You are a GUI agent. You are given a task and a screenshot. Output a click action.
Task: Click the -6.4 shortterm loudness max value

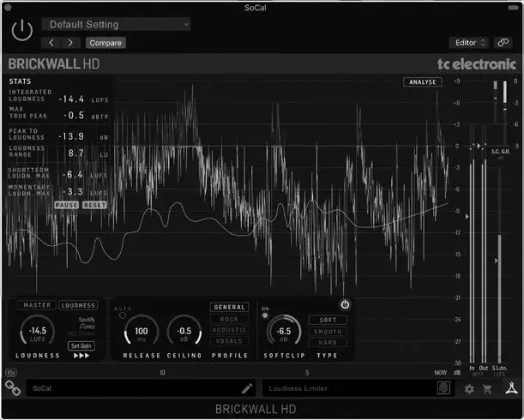(x=73, y=174)
